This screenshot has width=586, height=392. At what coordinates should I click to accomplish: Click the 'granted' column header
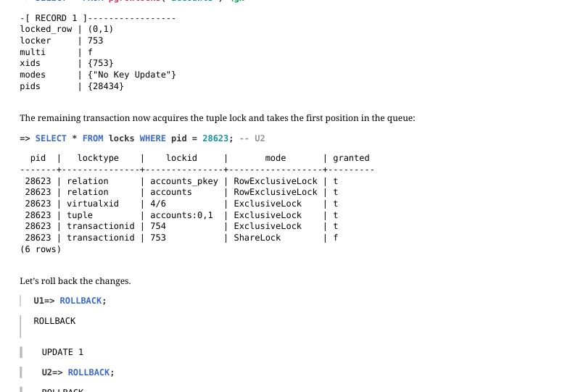pos(351,158)
